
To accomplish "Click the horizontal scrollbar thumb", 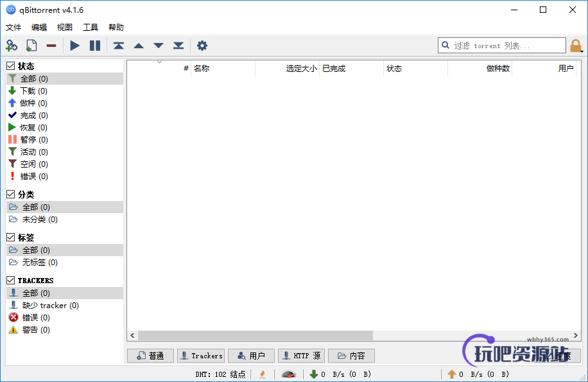I will pyautogui.click(x=255, y=336).
